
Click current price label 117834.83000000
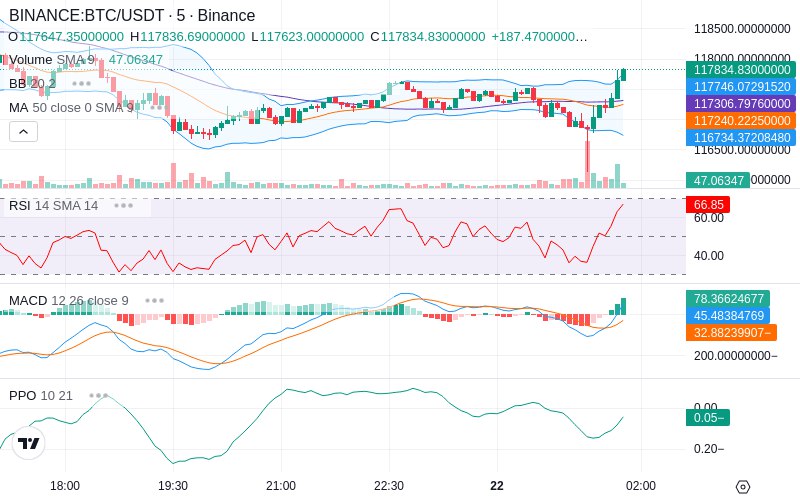click(742, 69)
